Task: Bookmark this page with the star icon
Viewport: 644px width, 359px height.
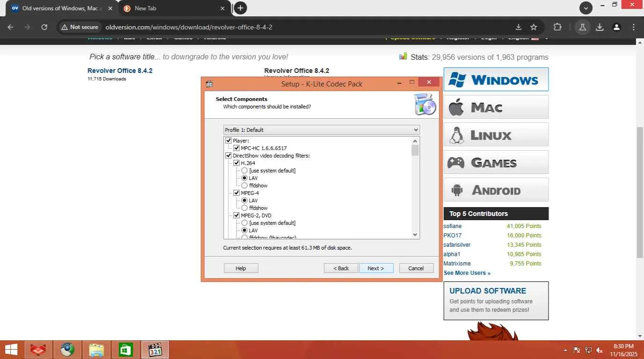Action: pos(534,27)
